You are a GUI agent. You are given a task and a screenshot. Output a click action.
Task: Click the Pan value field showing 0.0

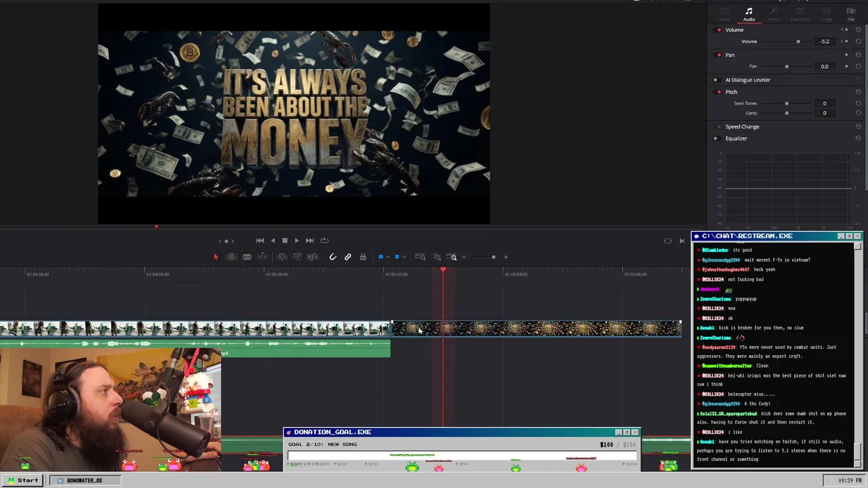pos(825,66)
